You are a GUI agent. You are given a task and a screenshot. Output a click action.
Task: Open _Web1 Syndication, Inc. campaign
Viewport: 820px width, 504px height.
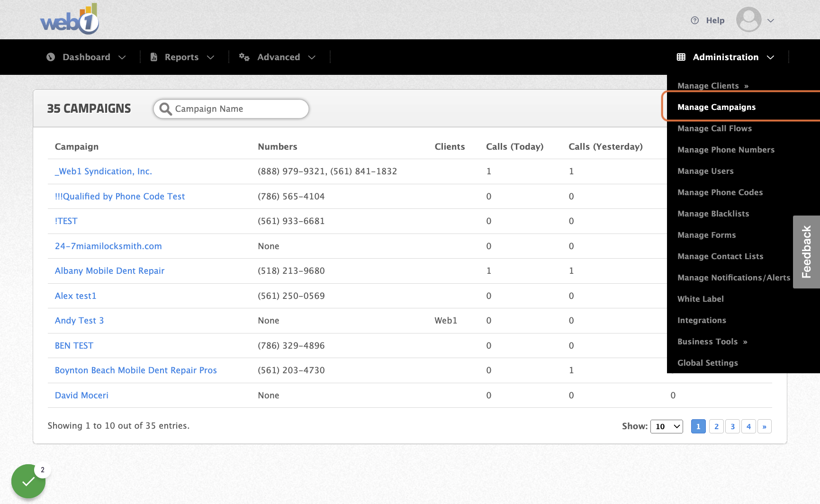click(x=103, y=171)
